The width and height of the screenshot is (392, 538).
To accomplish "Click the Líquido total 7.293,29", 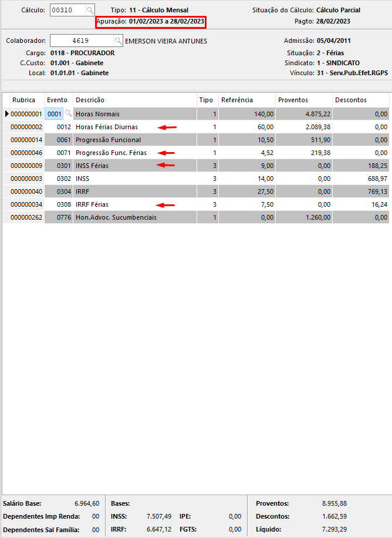I will point(334,529).
